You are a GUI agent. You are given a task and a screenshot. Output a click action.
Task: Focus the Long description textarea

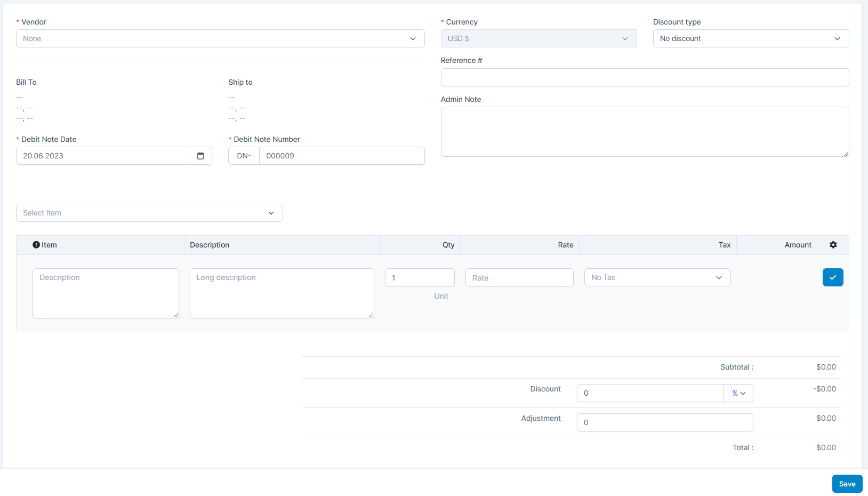282,293
